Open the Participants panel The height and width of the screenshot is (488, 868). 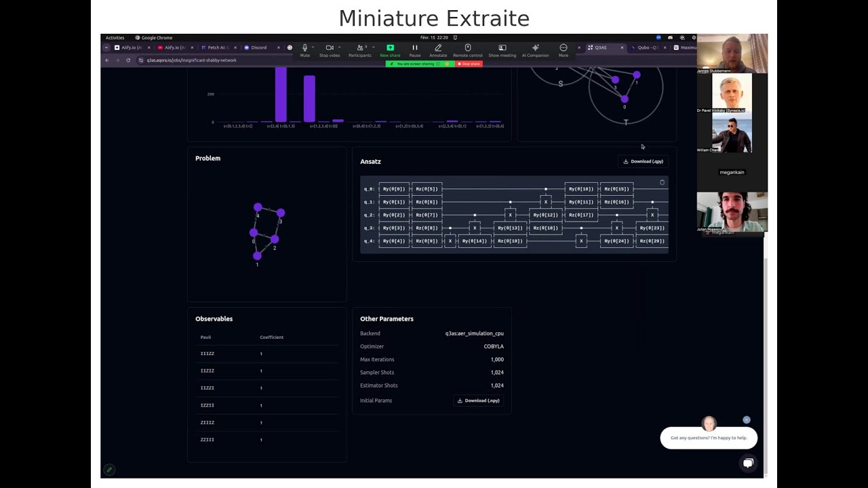click(359, 48)
